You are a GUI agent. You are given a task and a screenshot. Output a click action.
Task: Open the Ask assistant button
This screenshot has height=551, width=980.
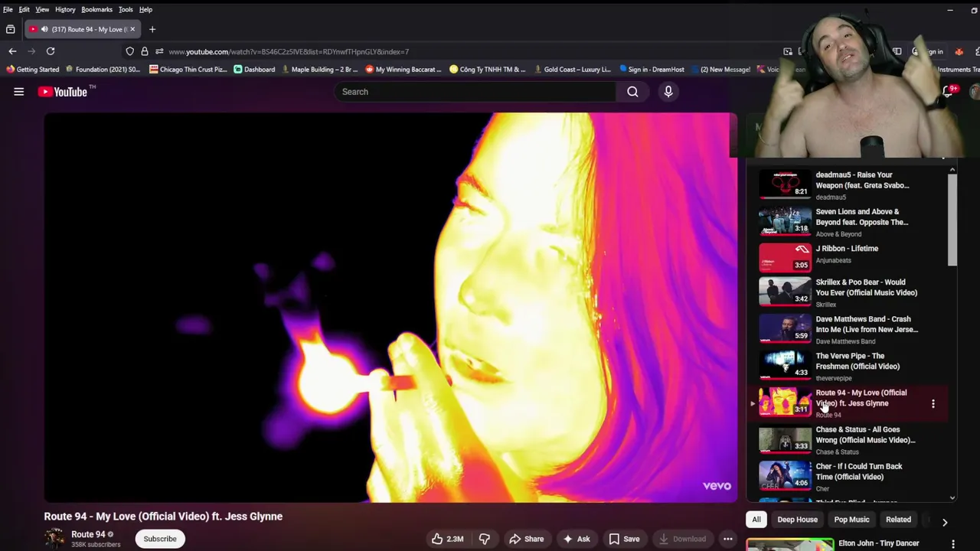coord(576,539)
